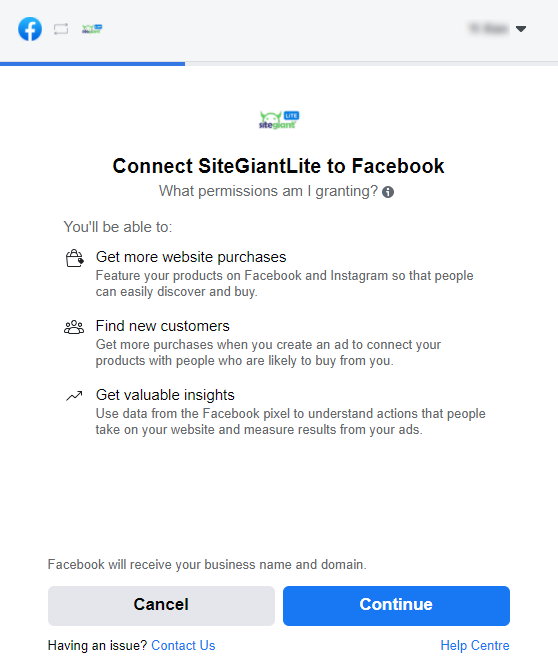
Task: Click the Cancel button
Action: (x=161, y=605)
